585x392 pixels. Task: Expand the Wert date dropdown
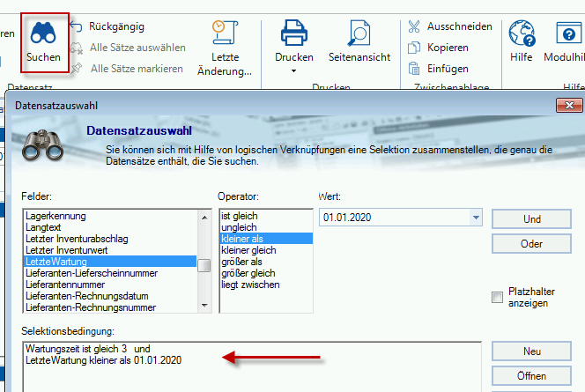(x=477, y=217)
